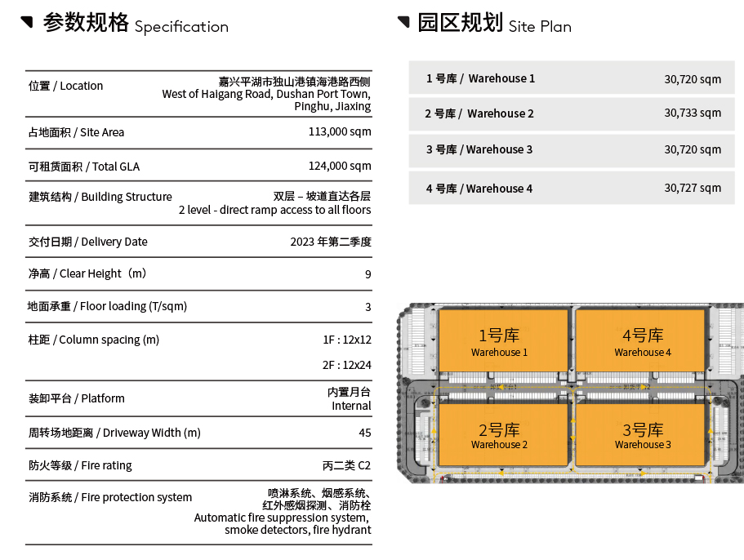Click the 可租赁面积 / Total GLA label
The width and height of the screenshot is (744, 560).
pyautogui.click(x=84, y=167)
